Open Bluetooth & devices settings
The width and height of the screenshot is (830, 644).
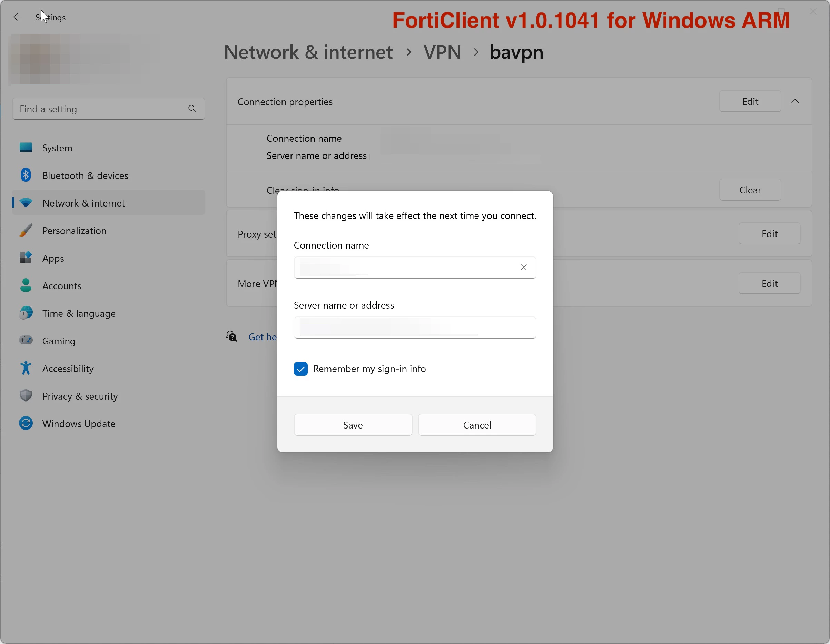[x=108, y=175]
